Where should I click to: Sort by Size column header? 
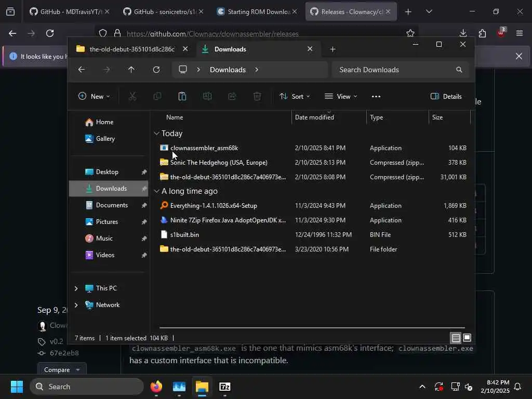pos(449,117)
